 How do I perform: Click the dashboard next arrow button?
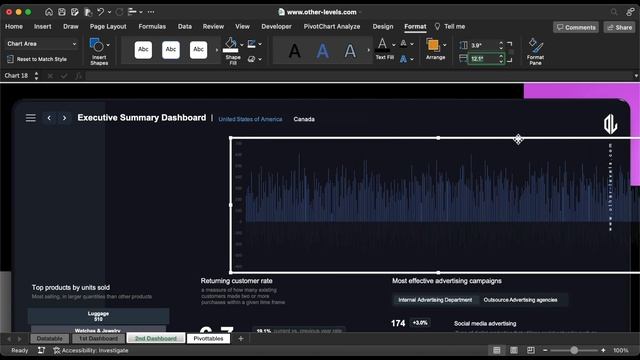click(x=64, y=118)
